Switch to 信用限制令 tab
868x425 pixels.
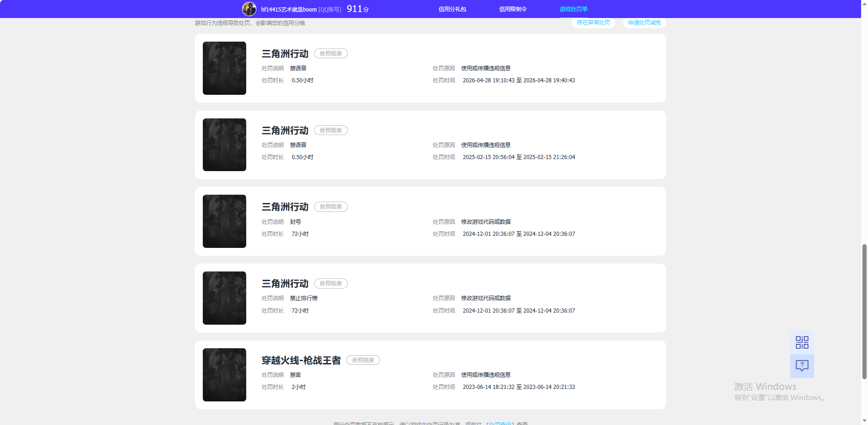513,9
